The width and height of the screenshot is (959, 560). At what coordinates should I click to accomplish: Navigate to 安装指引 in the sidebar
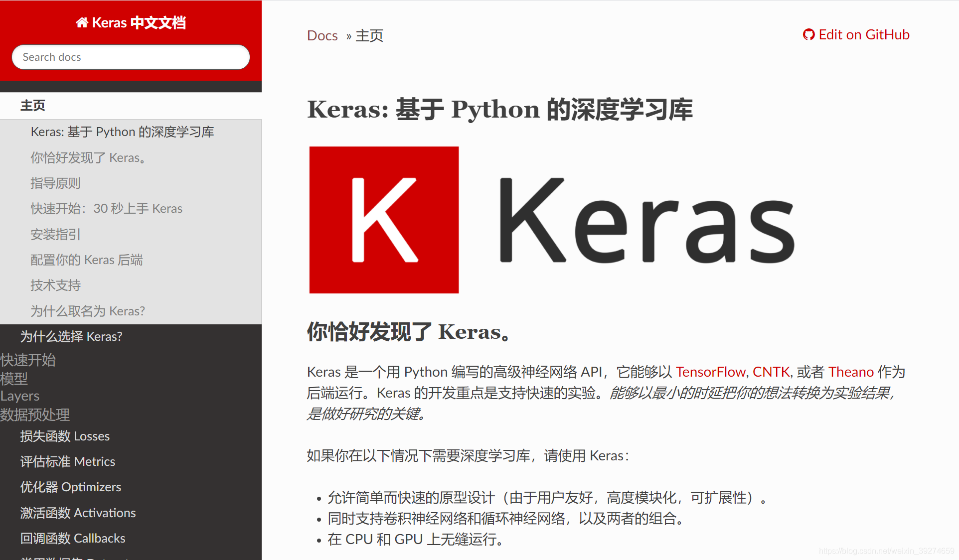[x=55, y=234]
